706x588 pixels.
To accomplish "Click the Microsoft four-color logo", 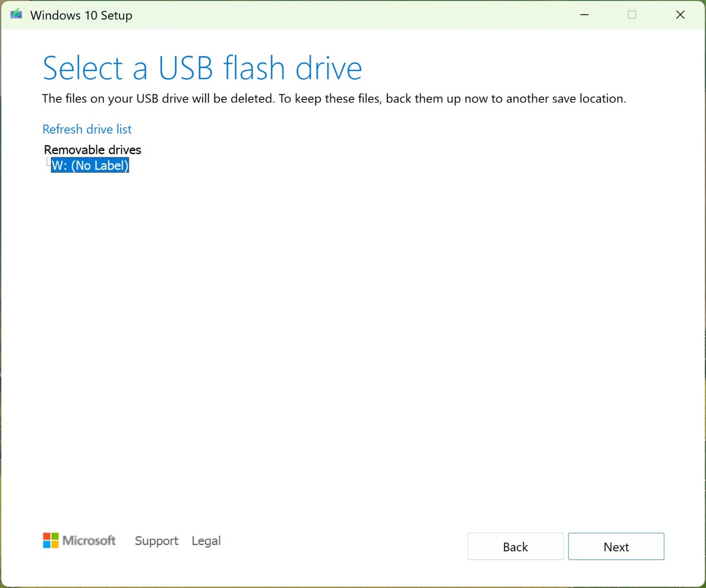I will [50, 540].
